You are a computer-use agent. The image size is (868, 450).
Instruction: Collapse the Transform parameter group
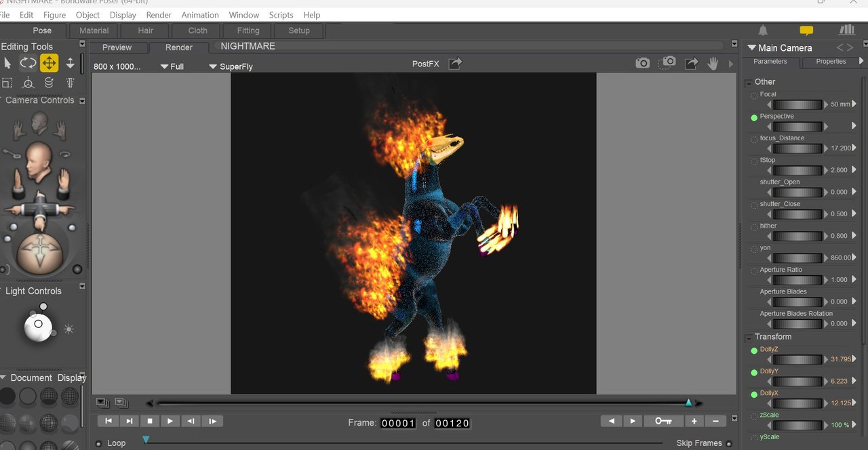[x=749, y=337]
